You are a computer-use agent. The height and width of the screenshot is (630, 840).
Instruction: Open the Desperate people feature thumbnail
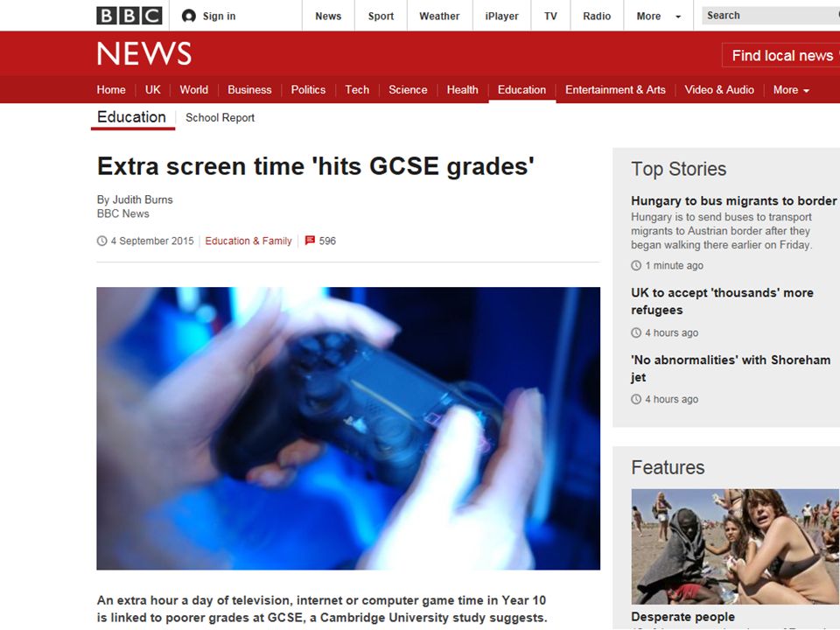736,546
